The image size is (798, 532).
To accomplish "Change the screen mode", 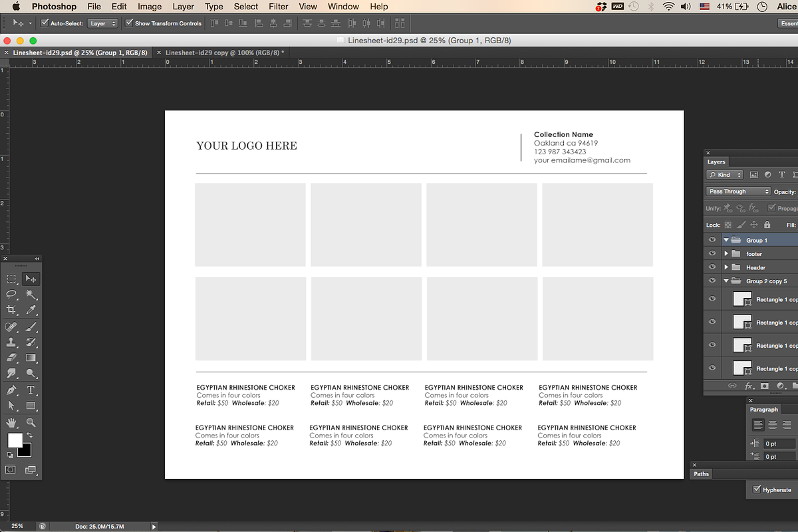I will point(31,469).
